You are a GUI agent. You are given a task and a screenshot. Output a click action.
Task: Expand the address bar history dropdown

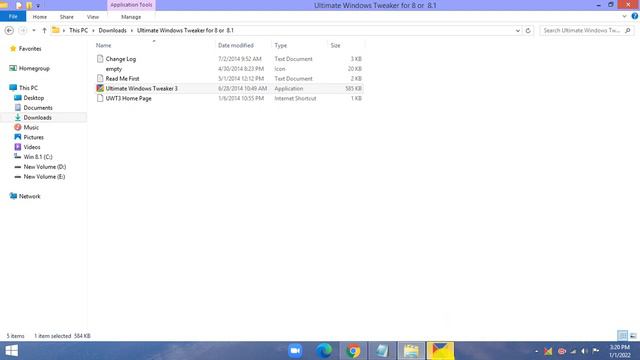coord(518,31)
